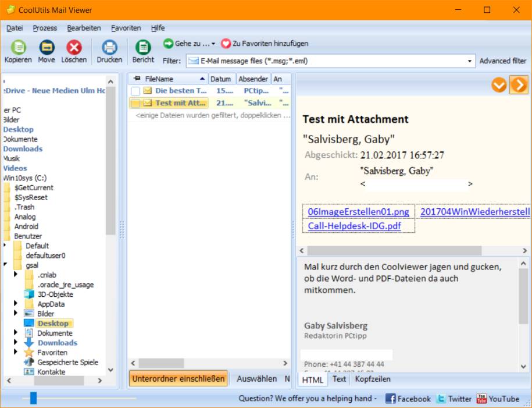532x408 pixels.
Task: Open the 201704WinWiederherstell attachment link
Action: click(475, 212)
